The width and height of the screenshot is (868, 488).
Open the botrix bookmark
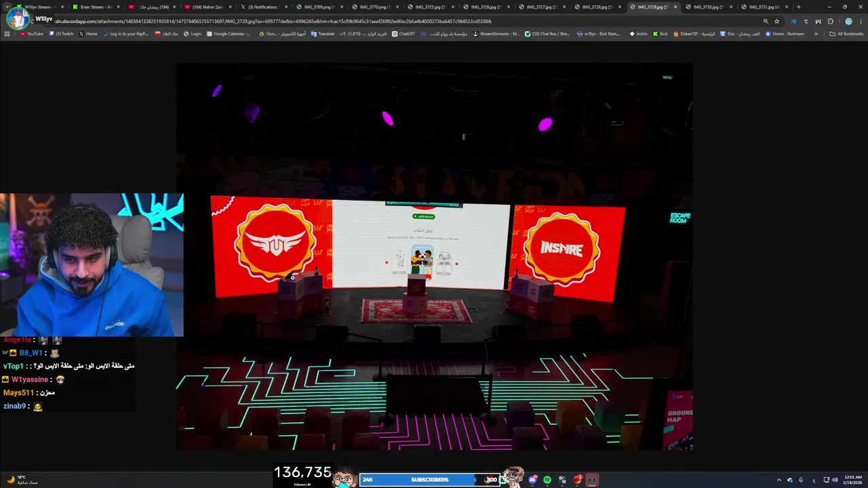point(639,34)
